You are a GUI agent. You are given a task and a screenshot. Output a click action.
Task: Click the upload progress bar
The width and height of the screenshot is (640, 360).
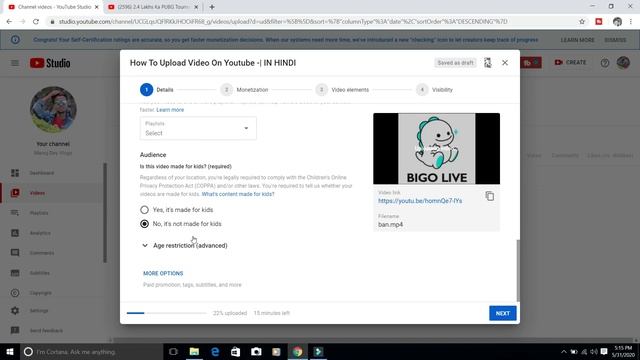[x=167, y=313]
